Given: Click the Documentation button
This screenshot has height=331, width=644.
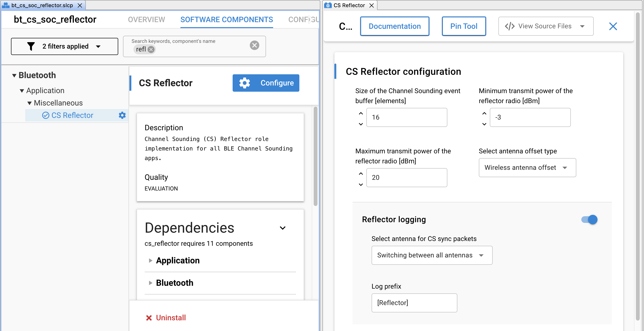Looking at the screenshot, I should 394,26.
